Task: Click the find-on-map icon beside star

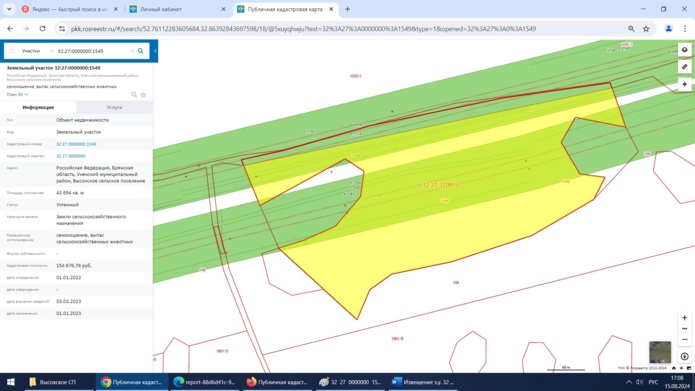Action: click(x=134, y=94)
